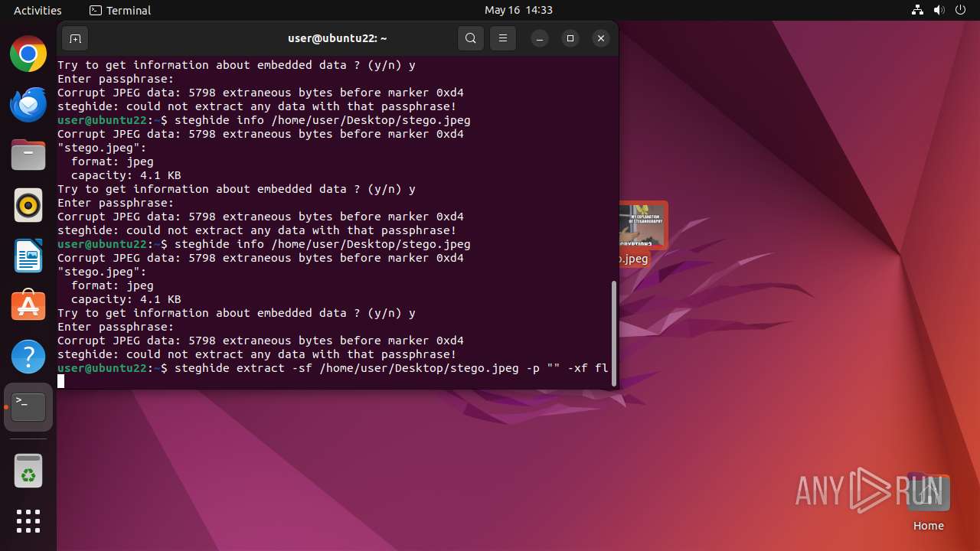Open Rhythmbox music player
The height and width of the screenshot is (551, 980).
[28, 206]
